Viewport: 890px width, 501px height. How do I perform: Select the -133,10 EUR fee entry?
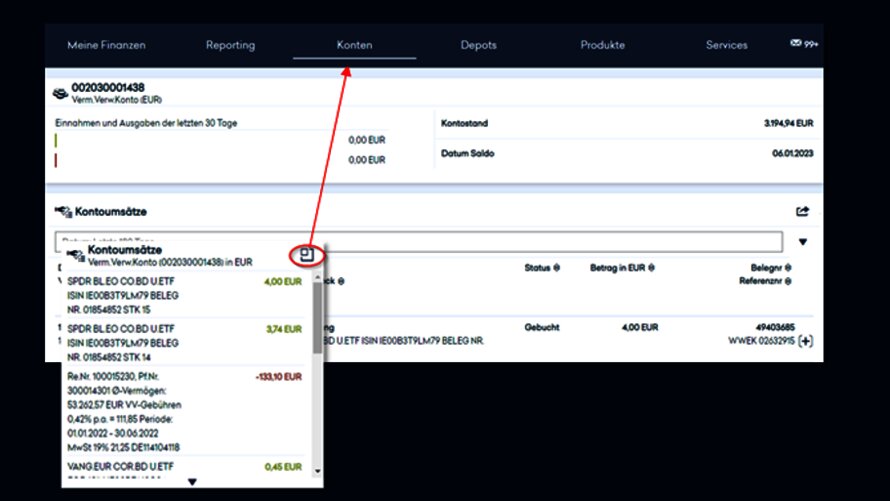[184, 411]
